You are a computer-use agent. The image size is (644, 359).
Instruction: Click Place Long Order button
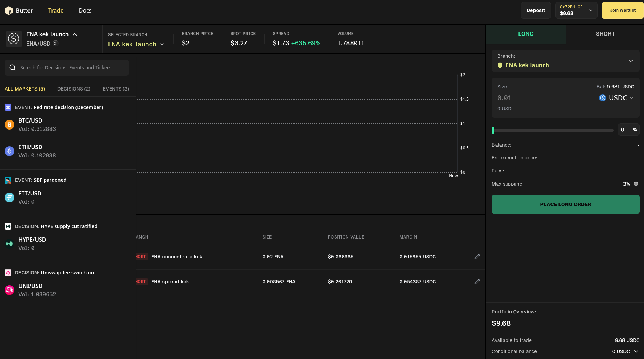(x=566, y=204)
